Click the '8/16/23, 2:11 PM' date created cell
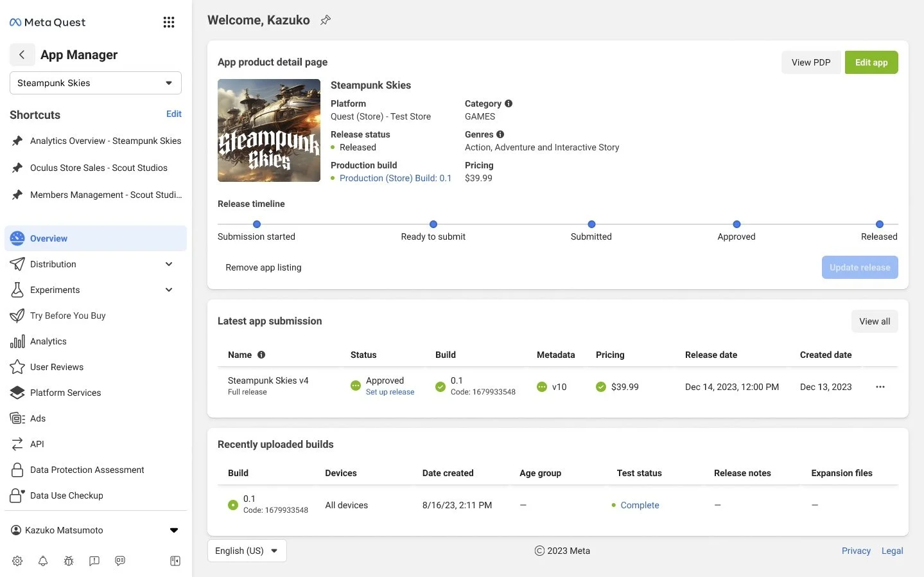924x577 pixels. [x=457, y=505]
